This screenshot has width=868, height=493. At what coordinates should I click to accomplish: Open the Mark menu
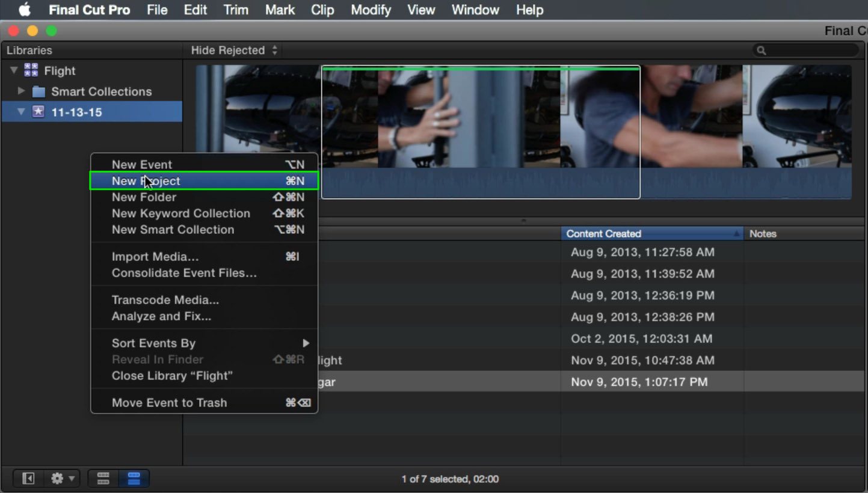coord(280,10)
